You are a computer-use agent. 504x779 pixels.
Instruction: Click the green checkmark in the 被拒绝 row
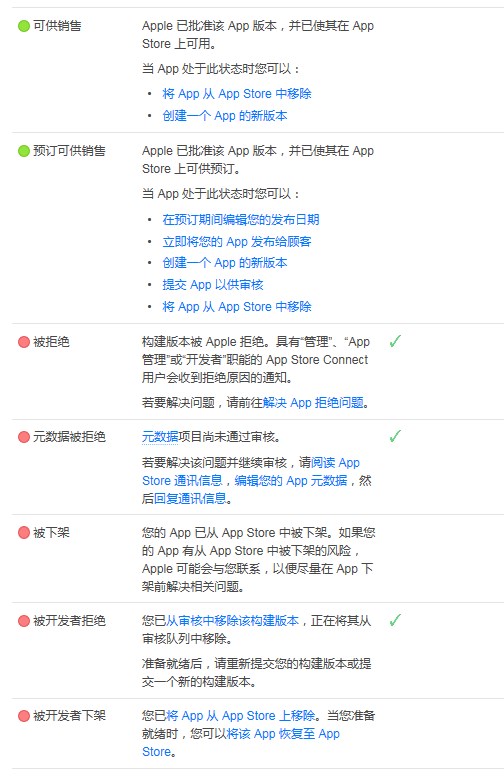395,341
